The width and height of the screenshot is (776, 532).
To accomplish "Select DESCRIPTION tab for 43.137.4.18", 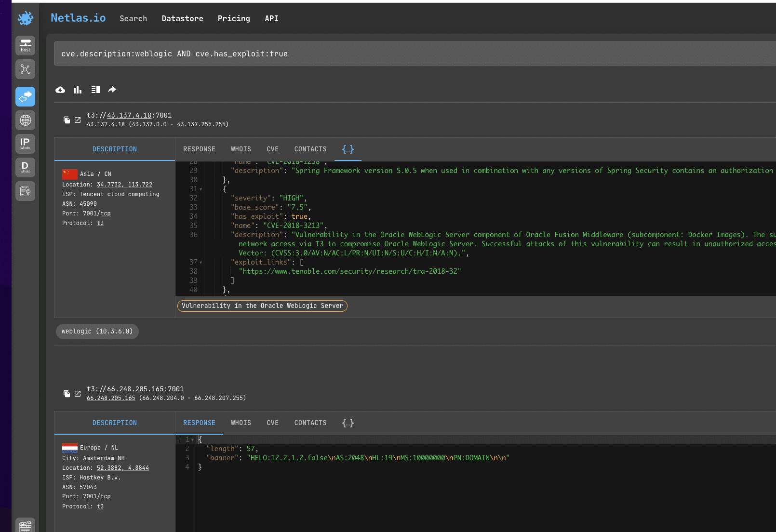I will (x=115, y=149).
